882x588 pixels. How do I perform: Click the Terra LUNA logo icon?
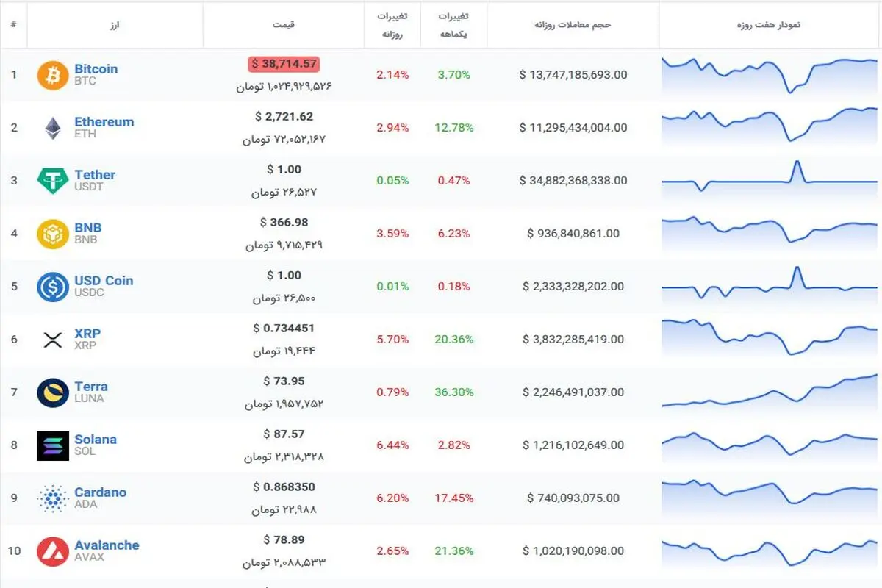53,392
